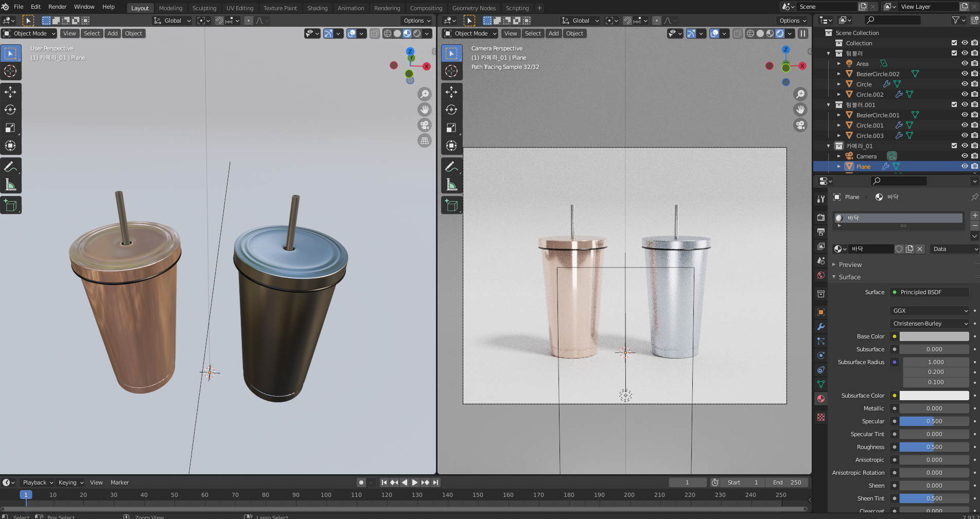
Task: Switch to the Shading workspace tab
Action: click(317, 8)
